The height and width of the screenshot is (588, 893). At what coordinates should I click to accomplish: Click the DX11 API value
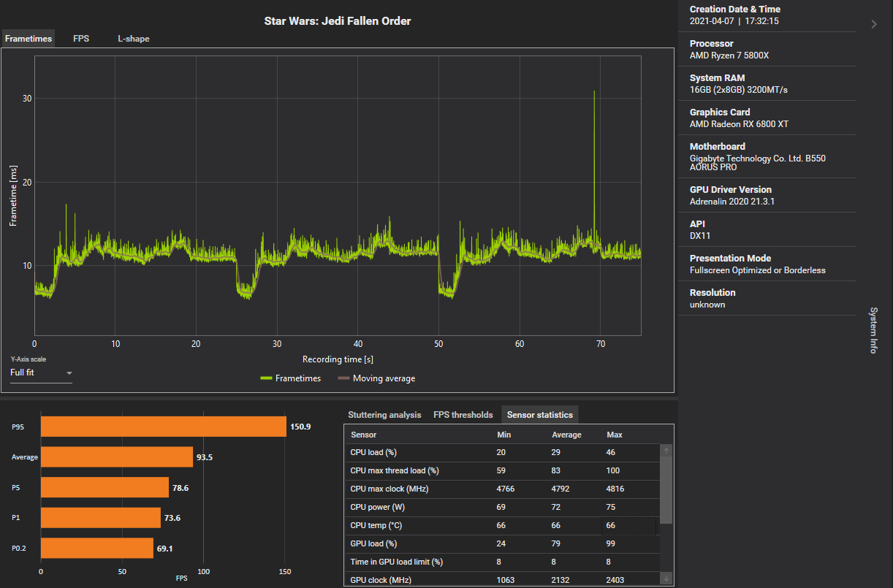point(700,236)
